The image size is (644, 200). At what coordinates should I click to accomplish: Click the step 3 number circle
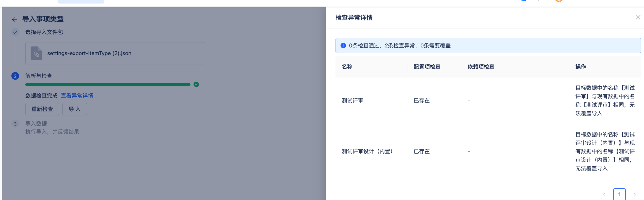click(15, 124)
